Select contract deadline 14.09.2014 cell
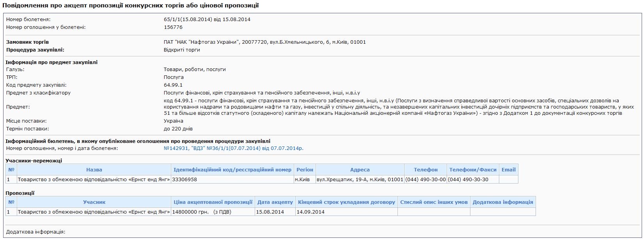 [346, 212]
